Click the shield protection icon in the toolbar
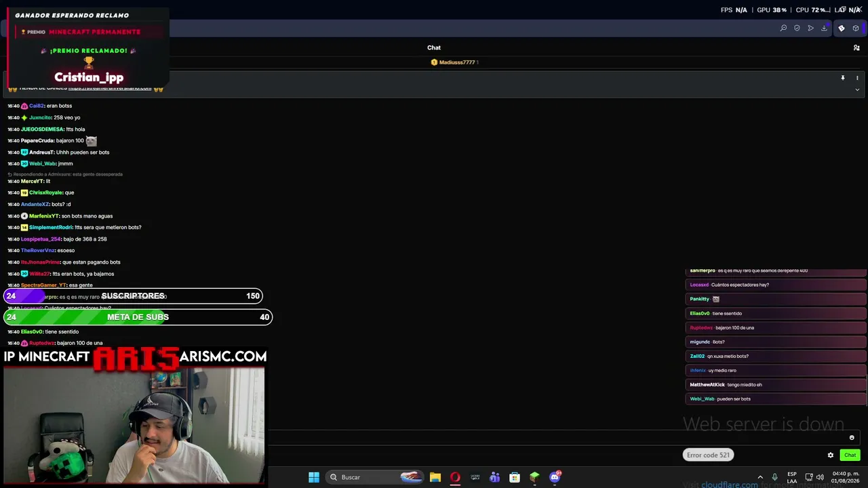The width and height of the screenshot is (868, 488). click(x=797, y=28)
